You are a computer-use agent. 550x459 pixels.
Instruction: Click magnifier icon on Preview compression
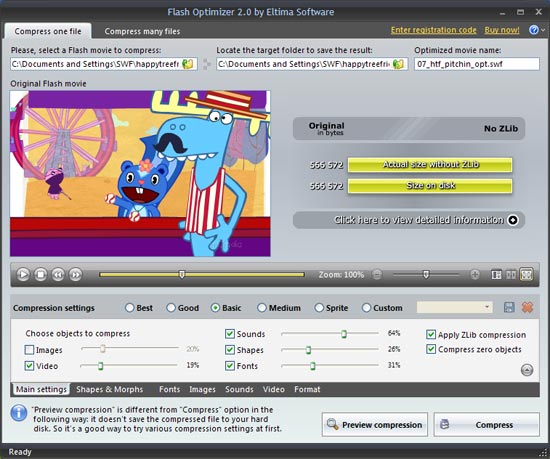pyautogui.click(x=332, y=424)
